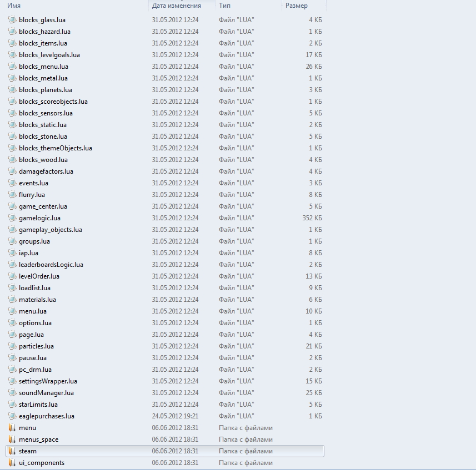
Task: Click the Файл "LUA" type of flurry.lua
Action: 236,194
